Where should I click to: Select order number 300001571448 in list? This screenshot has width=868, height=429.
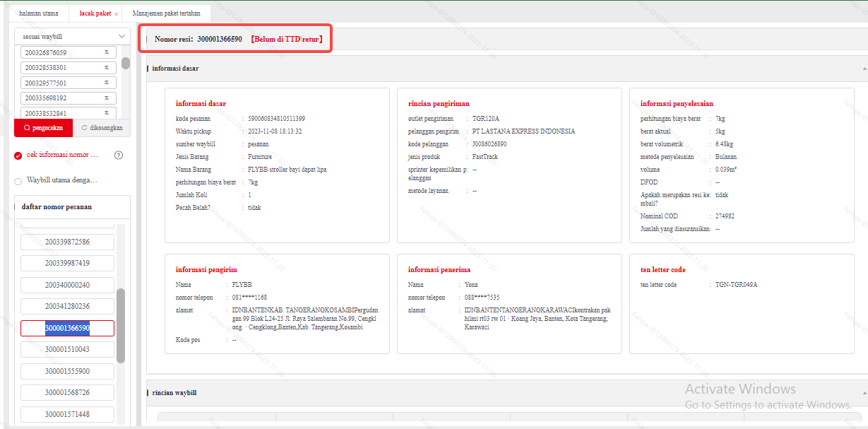point(67,414)
